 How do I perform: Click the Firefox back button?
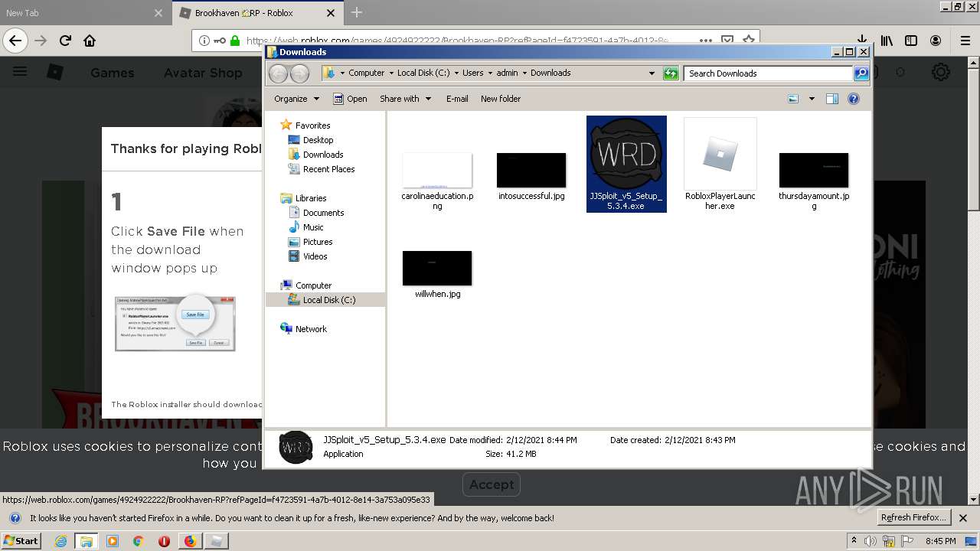click(15, 41)
